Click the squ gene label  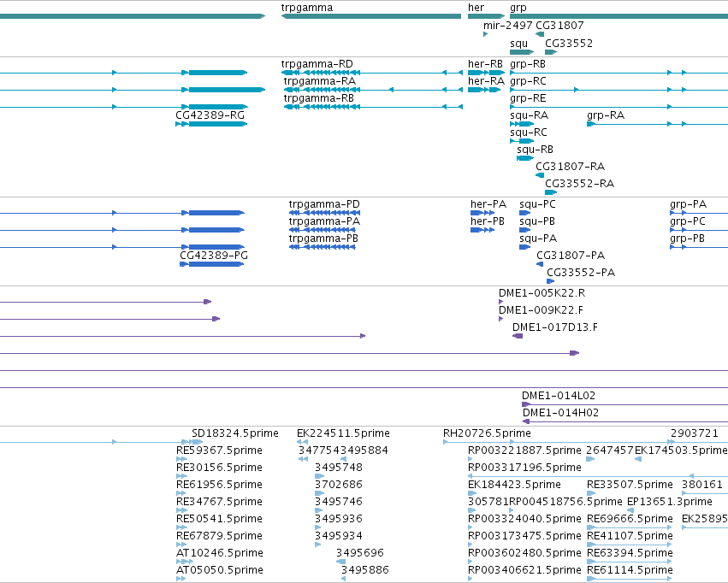tap(519, 44)
